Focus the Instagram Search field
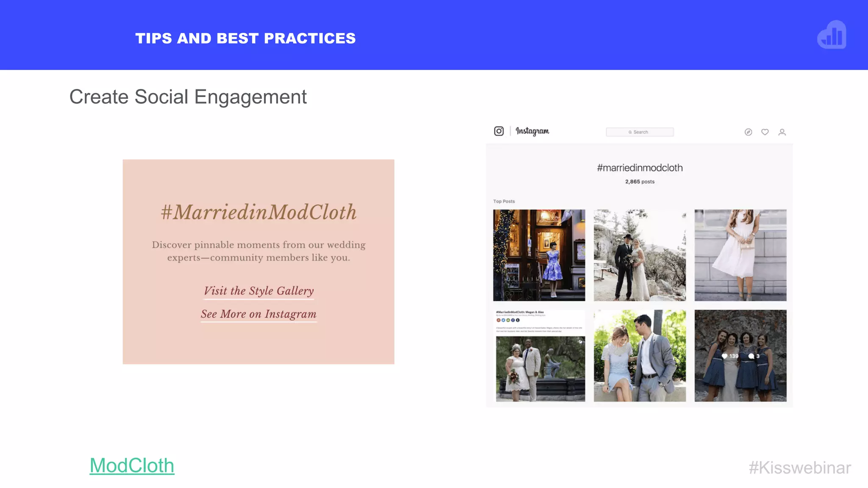Screen dimensions: 868x488 [640, 132]
